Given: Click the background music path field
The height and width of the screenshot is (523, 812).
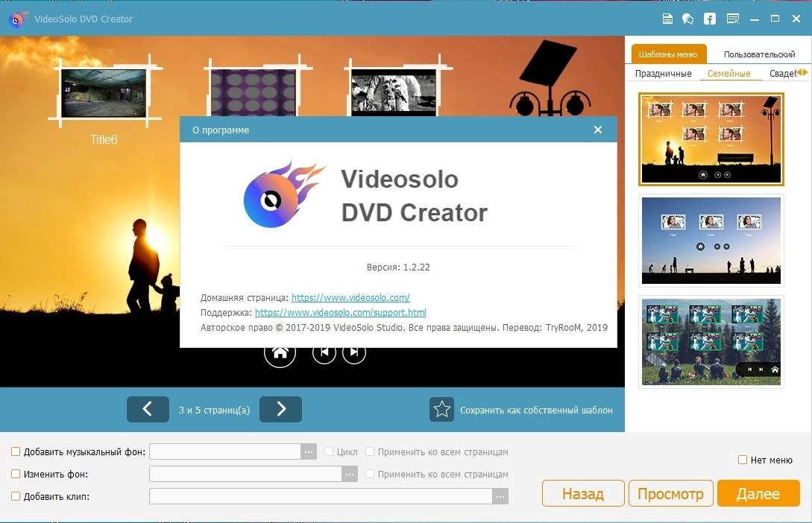Looking at the screenshot, I should click(224, 451).
